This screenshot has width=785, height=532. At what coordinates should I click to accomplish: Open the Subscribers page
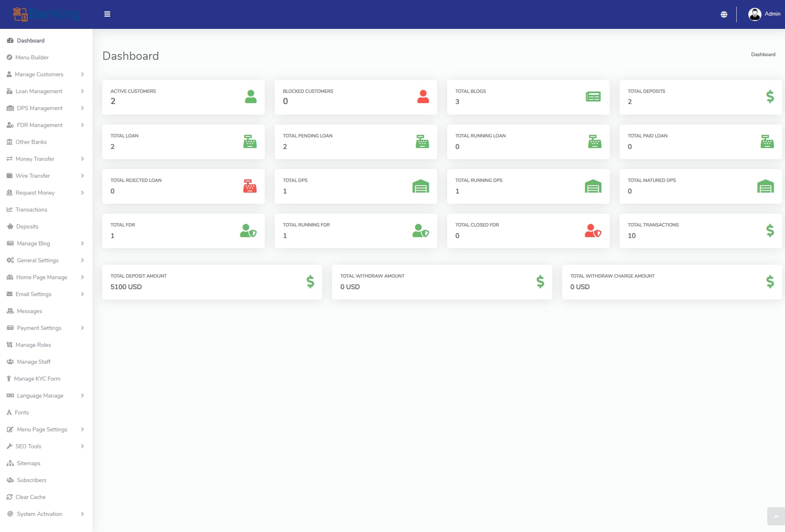tap(31, 480)
